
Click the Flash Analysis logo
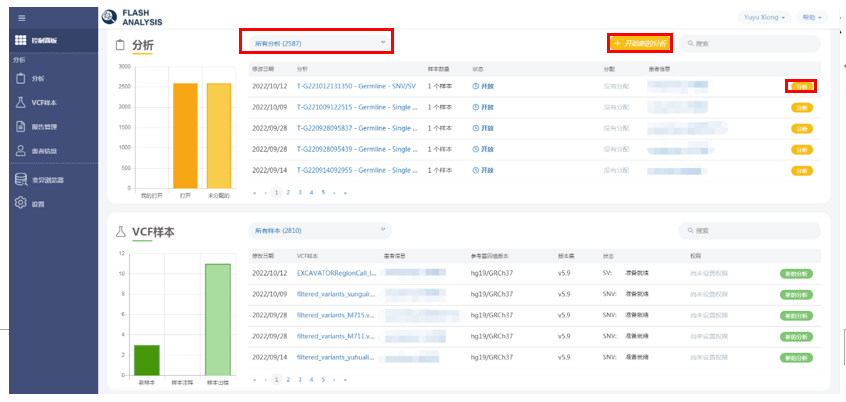tap(132, 17)
